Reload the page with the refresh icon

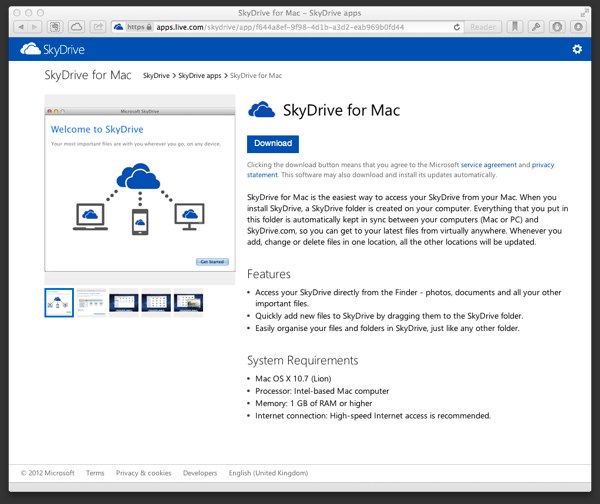pyautogui.click(x=457, y=27)
